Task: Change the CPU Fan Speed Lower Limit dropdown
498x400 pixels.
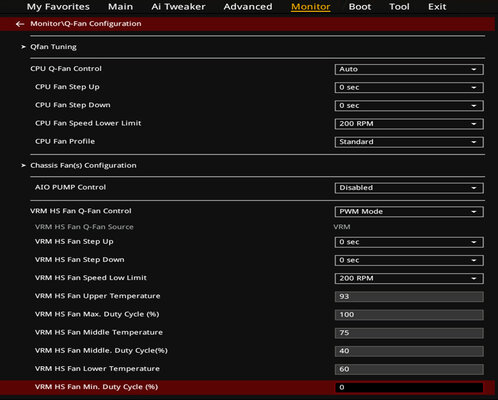Action: 409,124
